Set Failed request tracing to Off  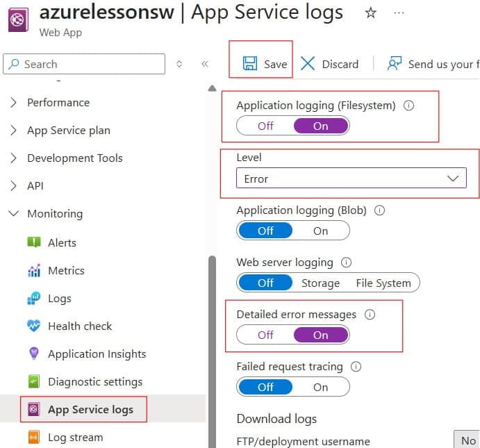point(265,387)
